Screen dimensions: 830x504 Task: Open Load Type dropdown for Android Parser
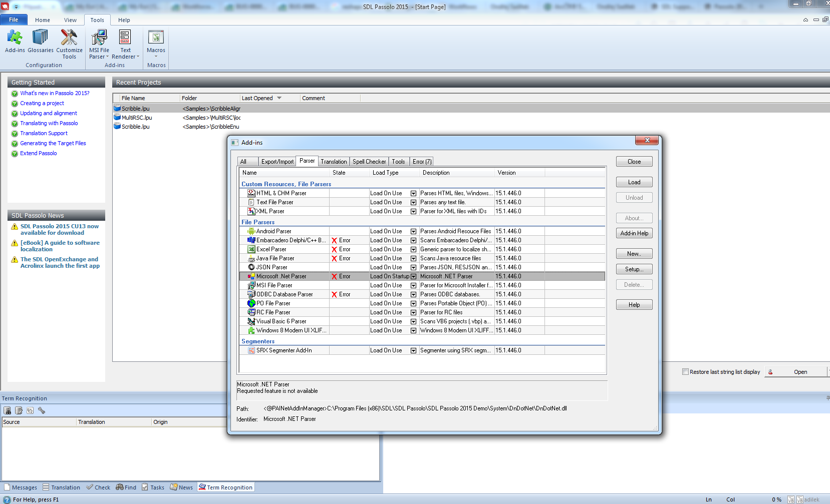(414, 231)
